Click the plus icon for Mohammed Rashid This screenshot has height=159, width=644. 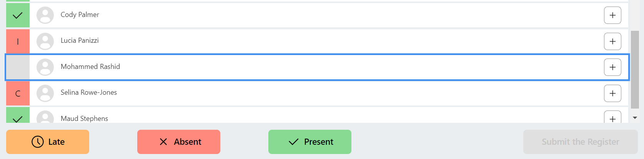(x=612, y=67)
